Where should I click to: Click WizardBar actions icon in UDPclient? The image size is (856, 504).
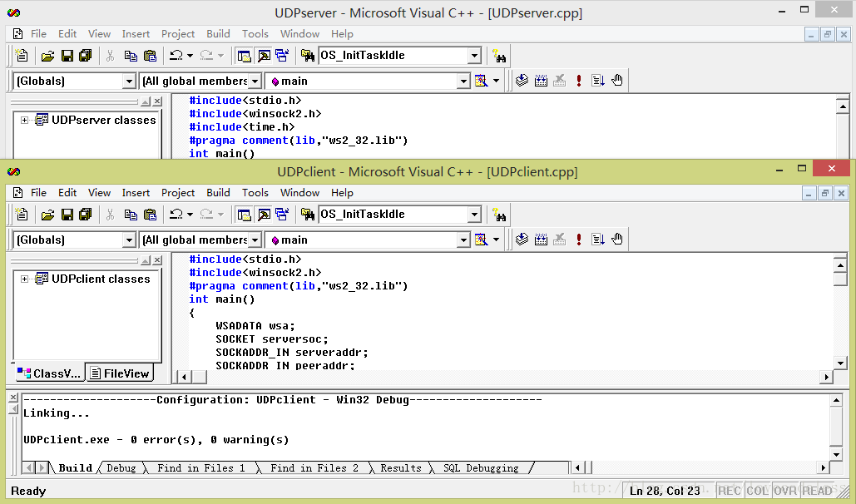(x=481, y=240)
